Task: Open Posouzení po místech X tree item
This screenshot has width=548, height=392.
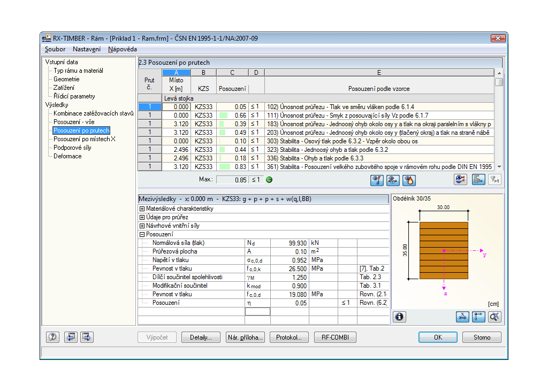Action: click(84, 139)
